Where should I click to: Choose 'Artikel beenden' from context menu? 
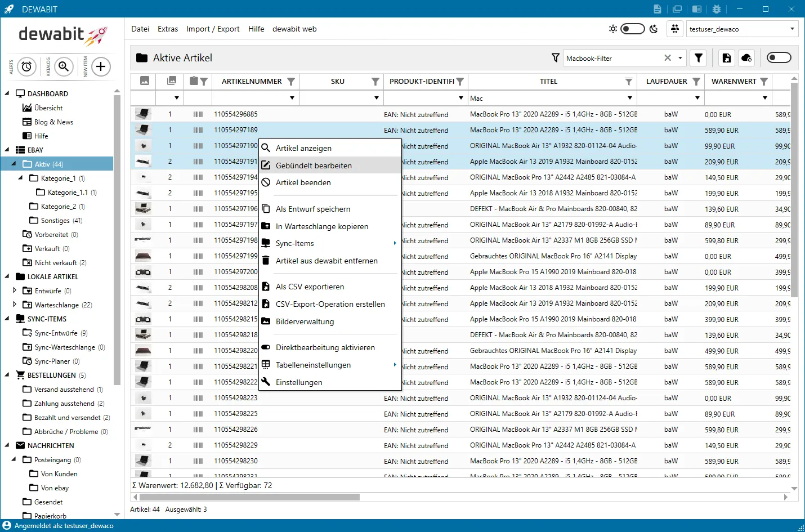[x=330, y=182]
